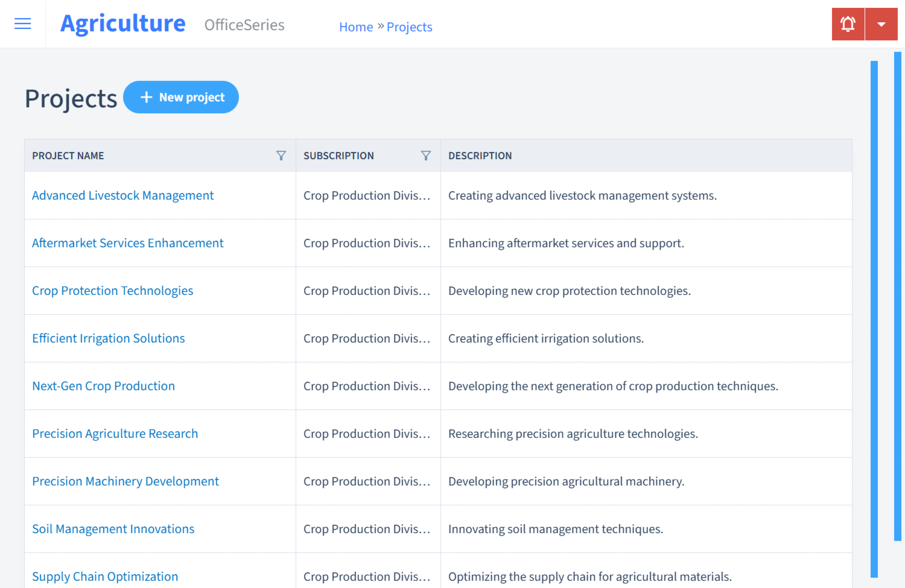Open the hamburger navigation menu

[22, 24]
